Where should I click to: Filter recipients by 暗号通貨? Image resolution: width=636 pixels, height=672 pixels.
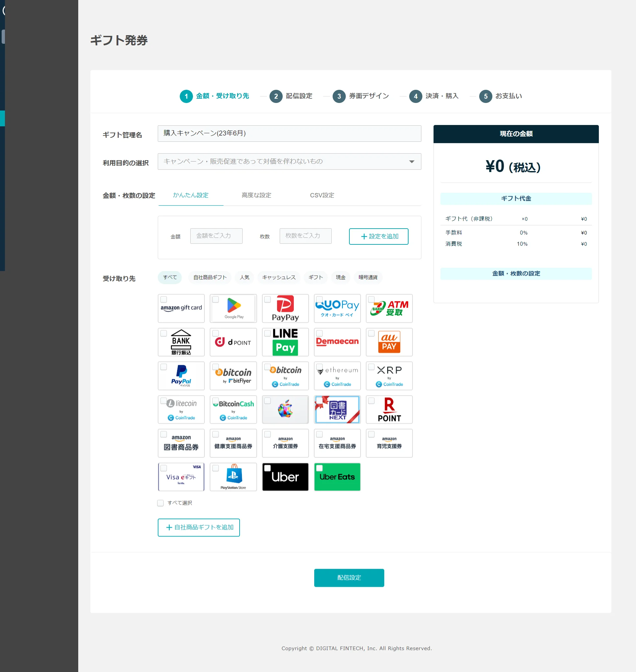(x=368, y=278)
